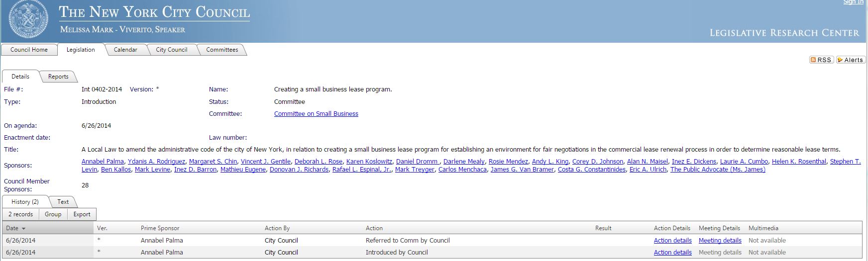Open sponsor Corey D. Johnson link
The width and height of the screenshot is (868, 261).
click(x=598, y=162)
